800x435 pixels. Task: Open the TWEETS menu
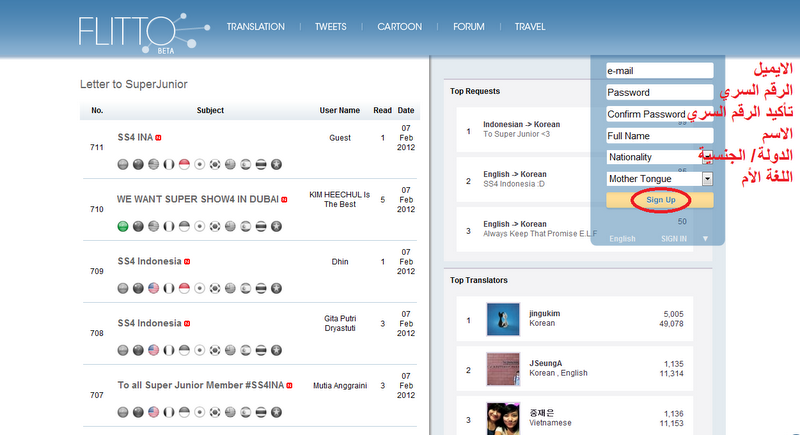coord(331,27)
